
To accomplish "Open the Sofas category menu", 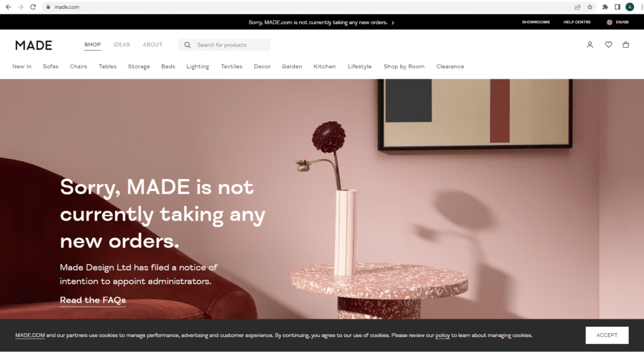I will (50, 67).
